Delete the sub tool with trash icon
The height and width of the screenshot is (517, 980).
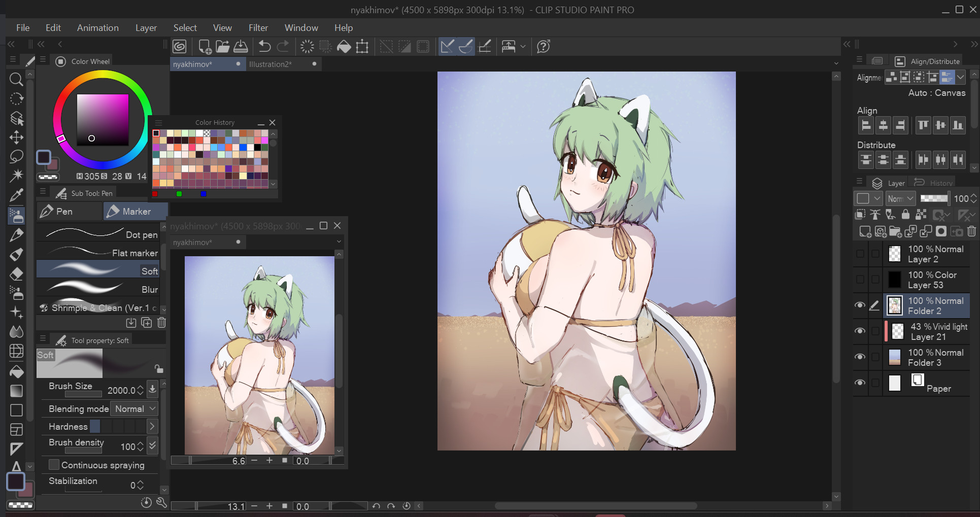pyautogui.click(x=161, y=323)
